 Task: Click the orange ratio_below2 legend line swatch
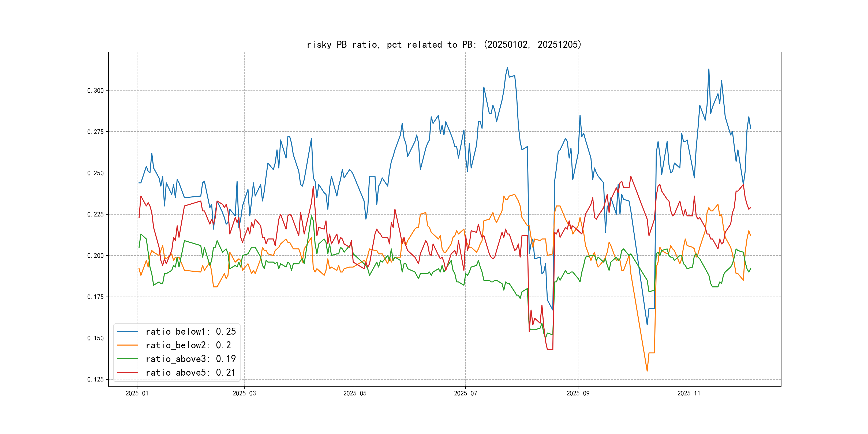click(x=127, y=345)
